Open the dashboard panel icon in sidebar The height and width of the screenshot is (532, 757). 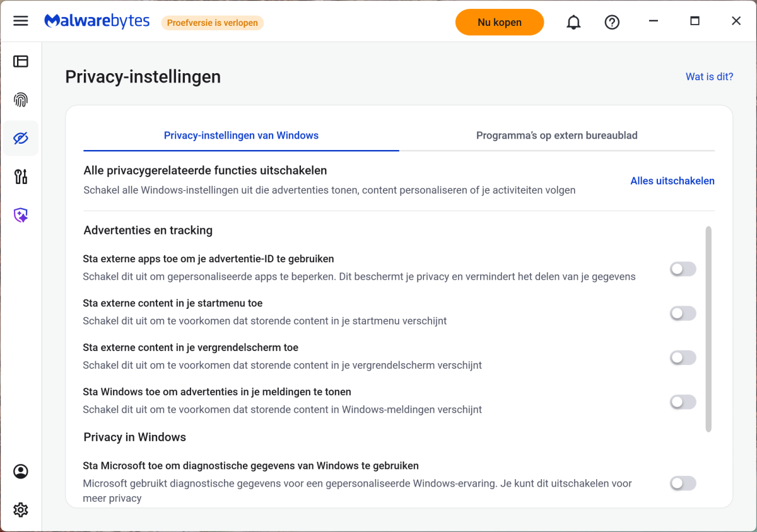pyautogui.click(x=21, y=61)
